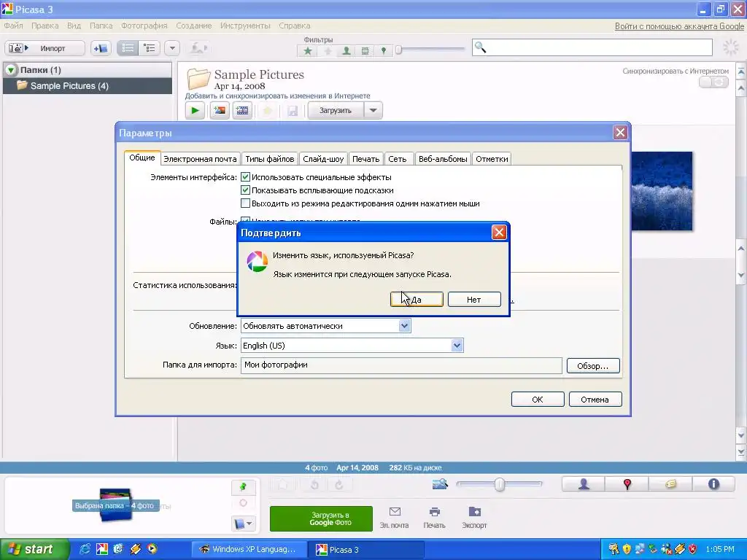Toggle 'Использовать специальные эффекты' checkbox

pyautogui.click(x=245, y=177)
